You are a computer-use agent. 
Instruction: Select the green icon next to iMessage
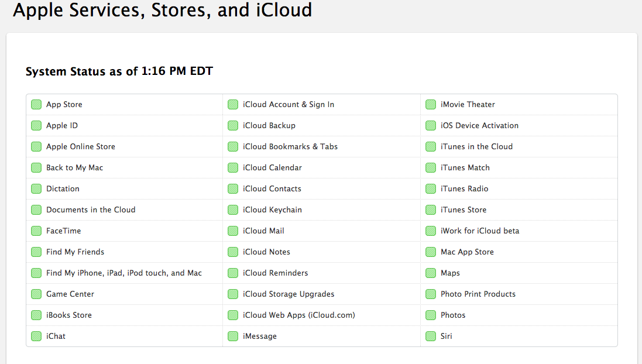(x=233, y=336)
